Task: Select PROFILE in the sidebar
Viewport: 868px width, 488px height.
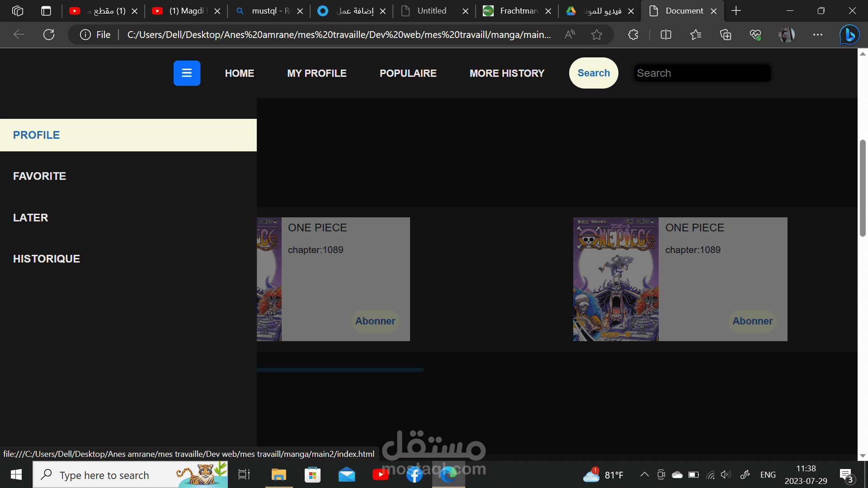Action: (x=128, y=135)
